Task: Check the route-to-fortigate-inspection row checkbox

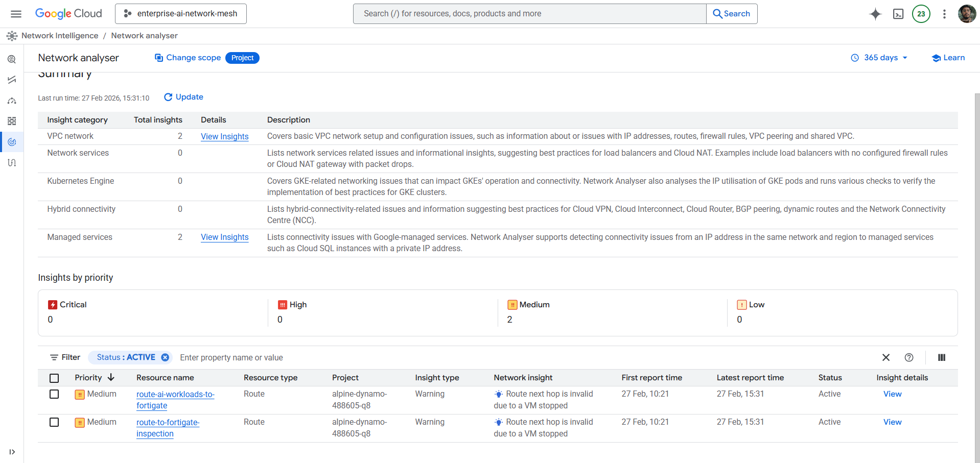Action: coord(54,422)
